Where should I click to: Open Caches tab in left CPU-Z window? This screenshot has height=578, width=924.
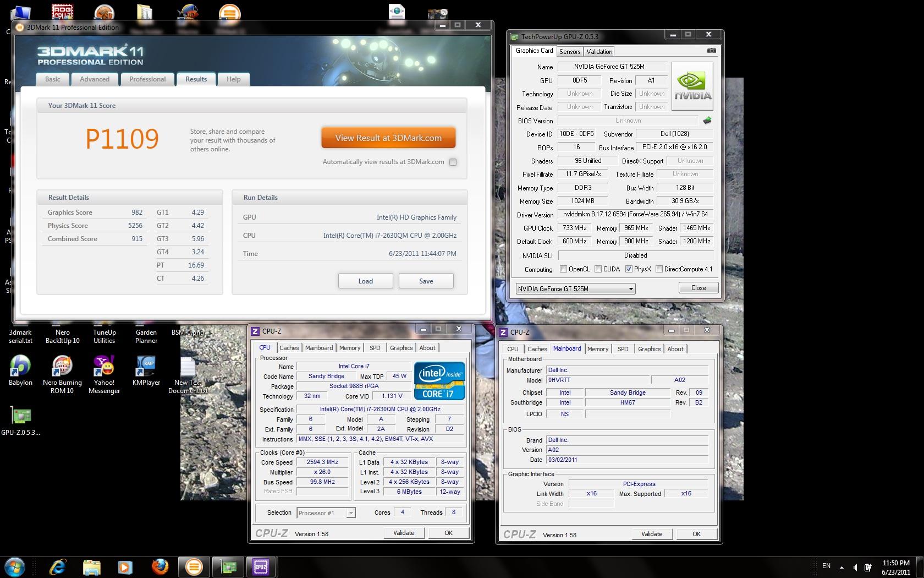coord(289,348)
